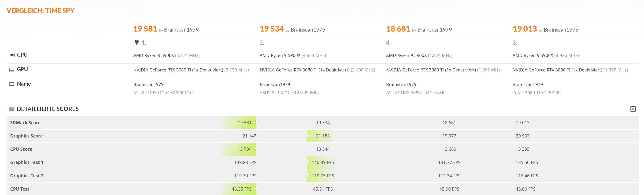
Task: Click the plus marker beside 13 794
Action: click(256, 149)
